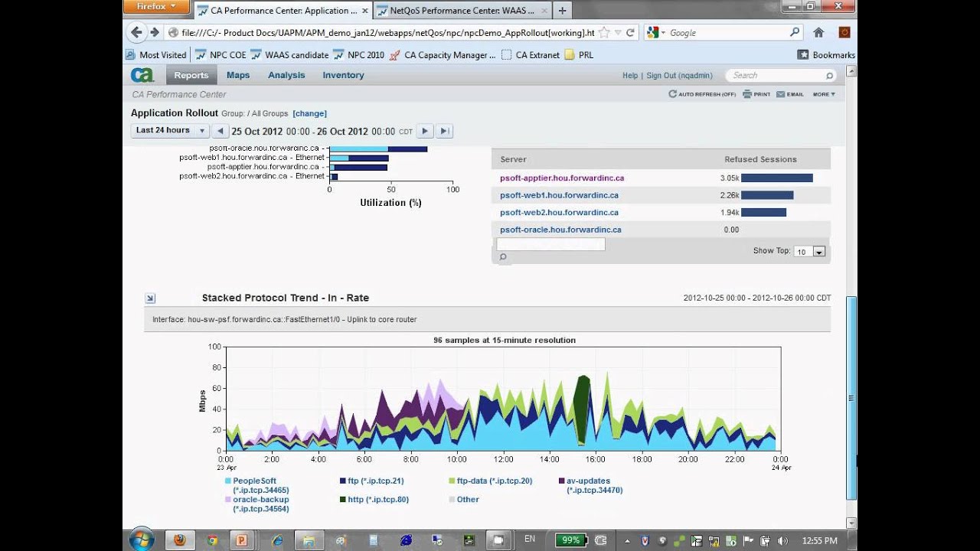The width and height of the screenshot is (980, 551).
Task: Go back with Firefox back arrow
Action: (x=137, y=32)
